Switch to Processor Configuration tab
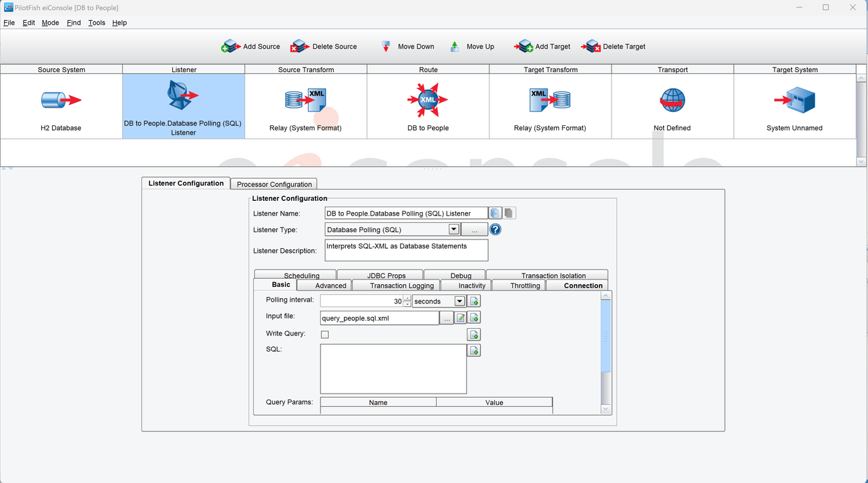This screenshot has width=868, height=483. tap(274, 184)
